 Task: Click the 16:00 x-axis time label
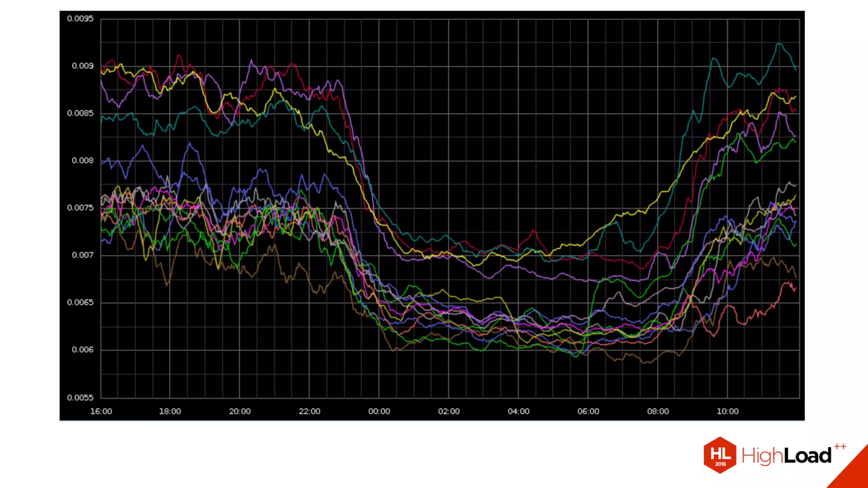(x=101, y=411)
